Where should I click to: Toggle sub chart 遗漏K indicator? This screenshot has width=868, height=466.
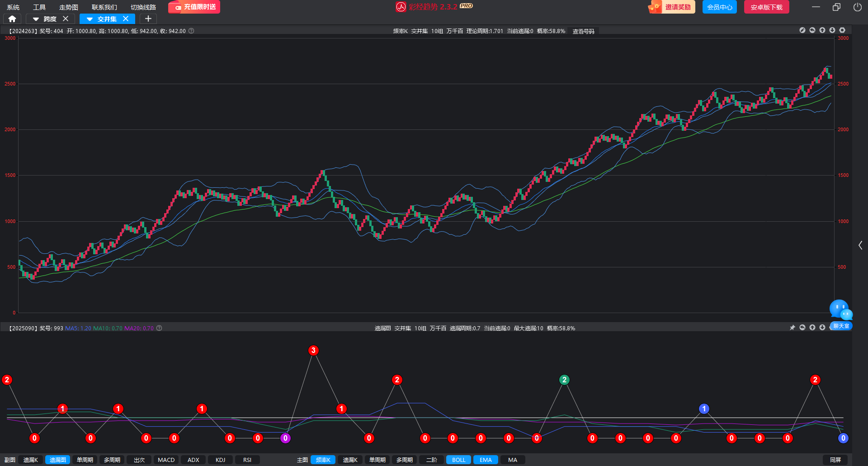(31, 460)
